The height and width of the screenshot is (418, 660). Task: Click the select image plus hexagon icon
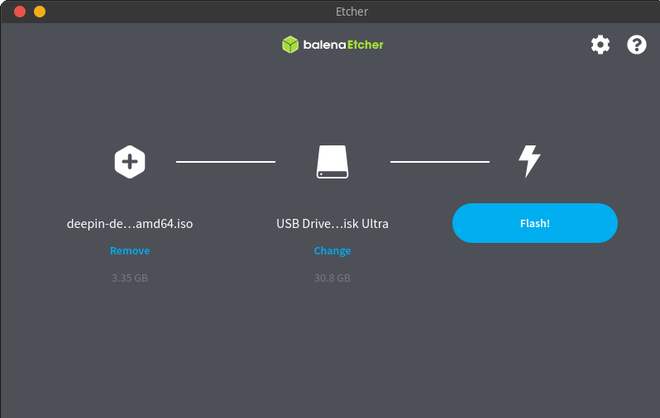[x=130, y=162]
